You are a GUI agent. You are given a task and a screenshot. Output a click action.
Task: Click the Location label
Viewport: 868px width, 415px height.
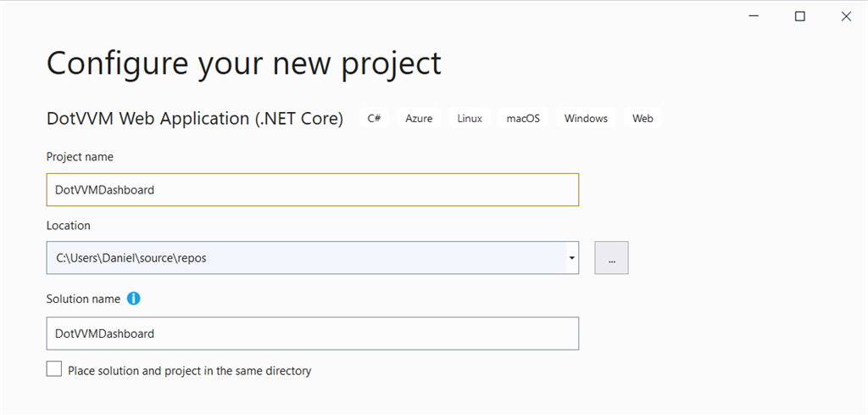click(x=68, y=226)
